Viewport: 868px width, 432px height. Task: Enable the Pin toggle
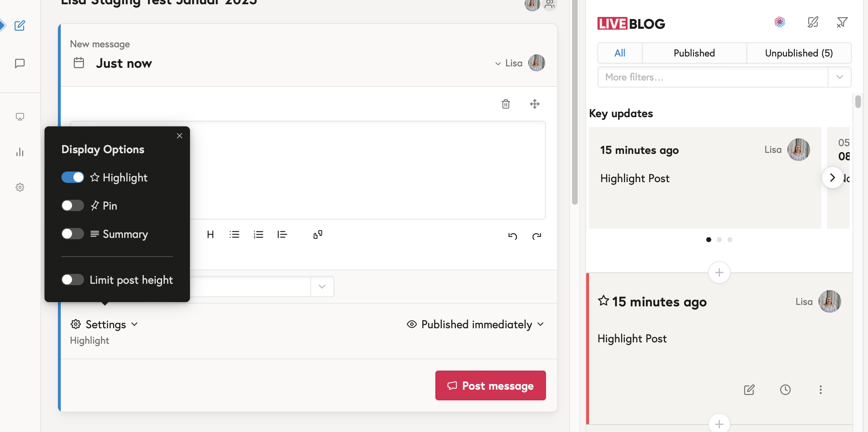coord(73,205)
